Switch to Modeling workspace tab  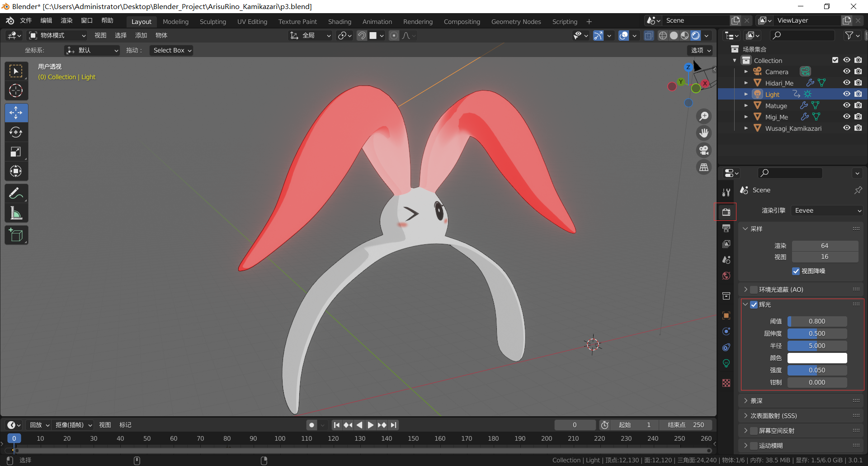click(x=175, y=22)
